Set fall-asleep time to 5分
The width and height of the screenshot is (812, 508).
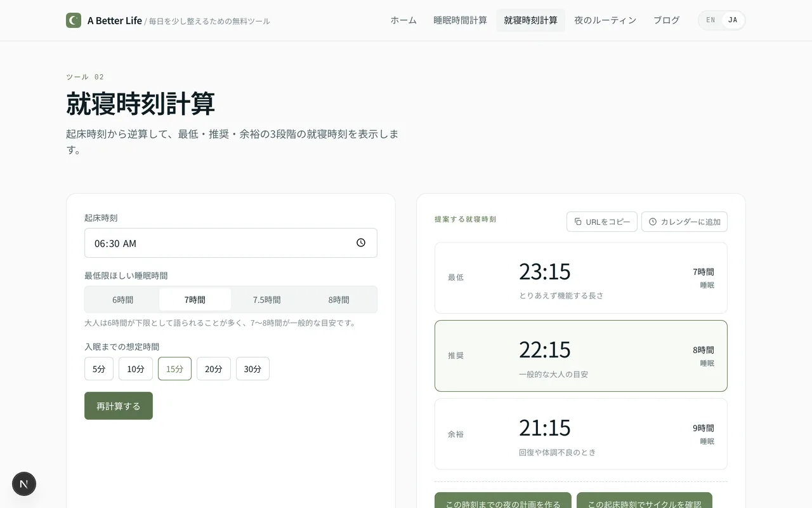point(99,369)
